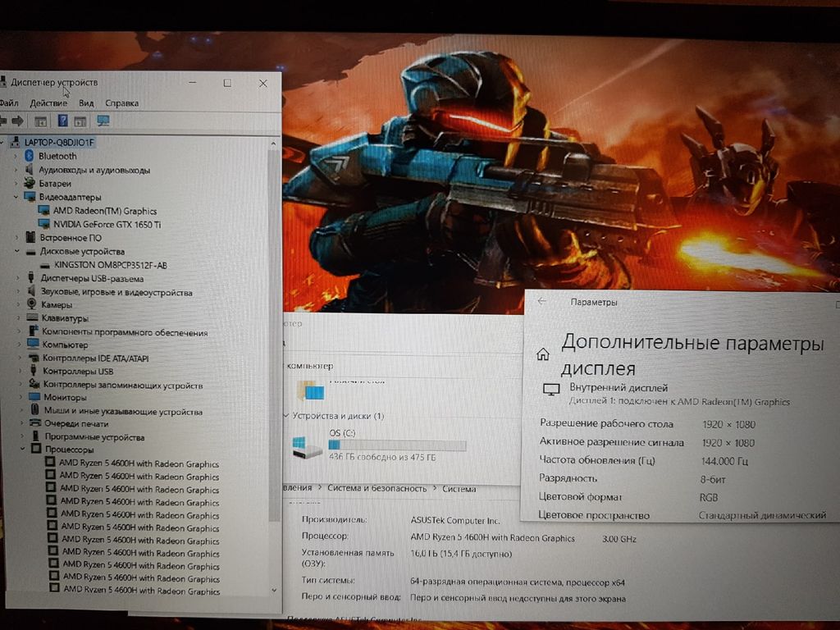This screenshot has width=840, height=630.
Task: Click the OS (C:) drive usage bar
Action: point(397,445)
